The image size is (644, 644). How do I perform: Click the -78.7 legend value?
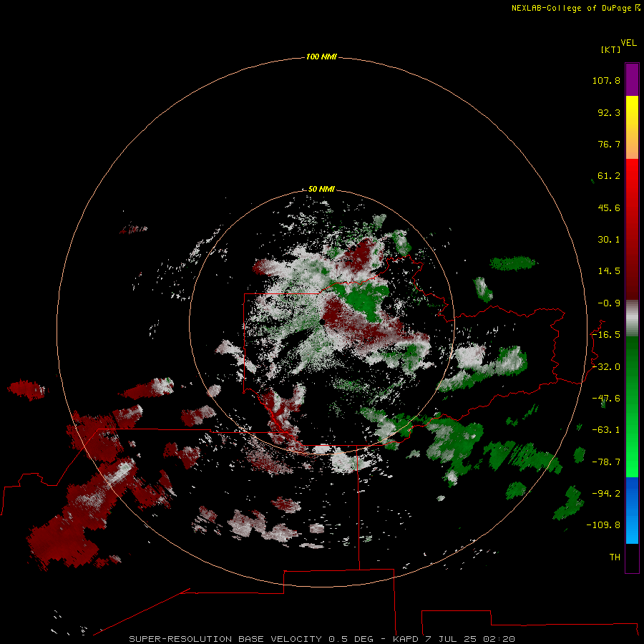606,462
